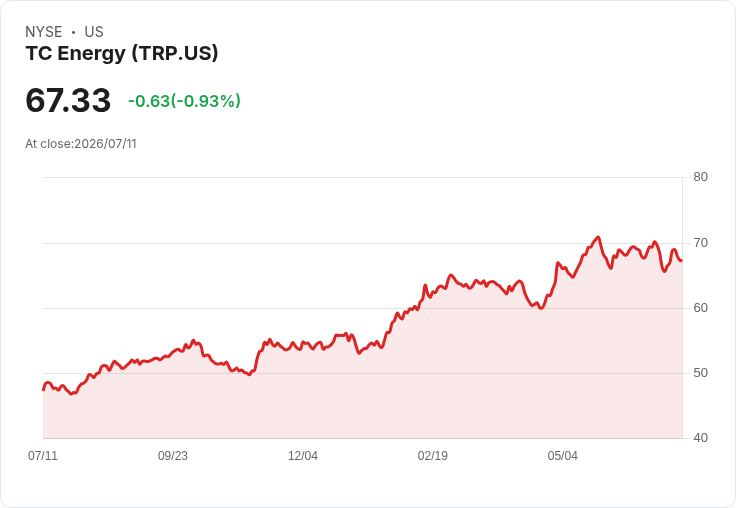Click the 09/23 x-axis date label
This screenshot has width=736, height=508.
173,456
